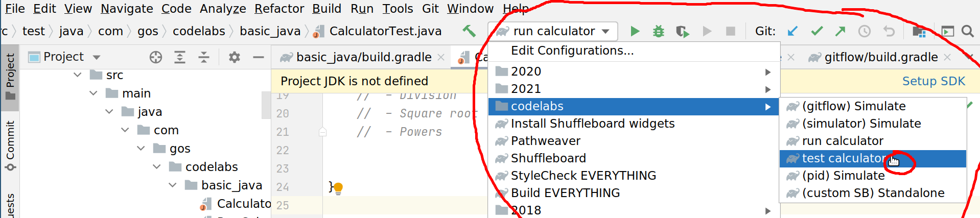Select opened file crosshair icon in Project panel

[156, 57]
